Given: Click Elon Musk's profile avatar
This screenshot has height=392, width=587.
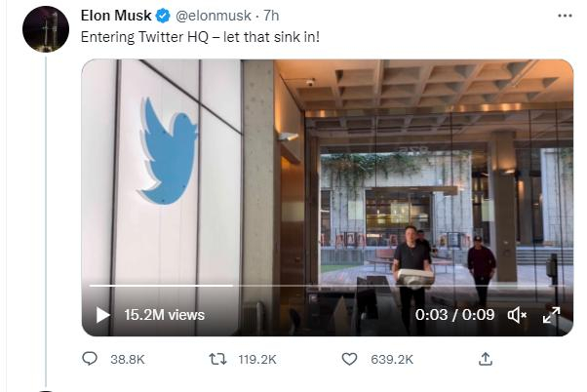Looking at the screenshot, I should (x=46, y=28).
